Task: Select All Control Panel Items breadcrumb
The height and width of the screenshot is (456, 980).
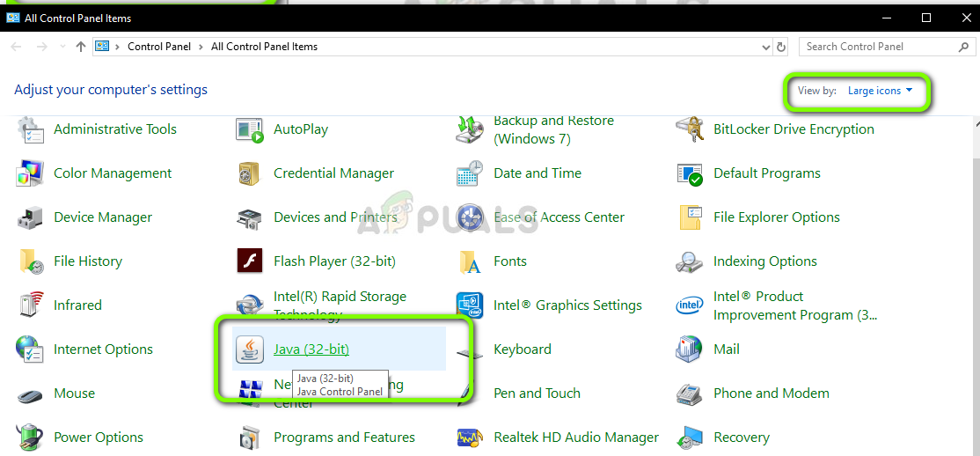Action: click(264, 47)
